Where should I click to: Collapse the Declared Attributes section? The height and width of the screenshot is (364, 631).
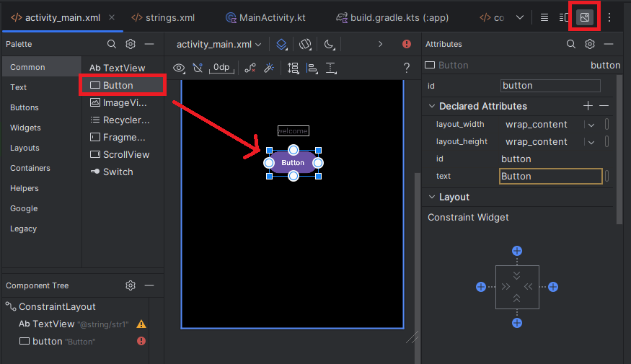432,107
